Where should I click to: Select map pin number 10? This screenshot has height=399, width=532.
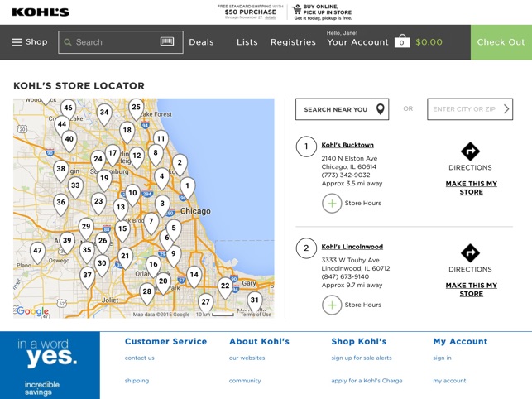tap(132, 195)
